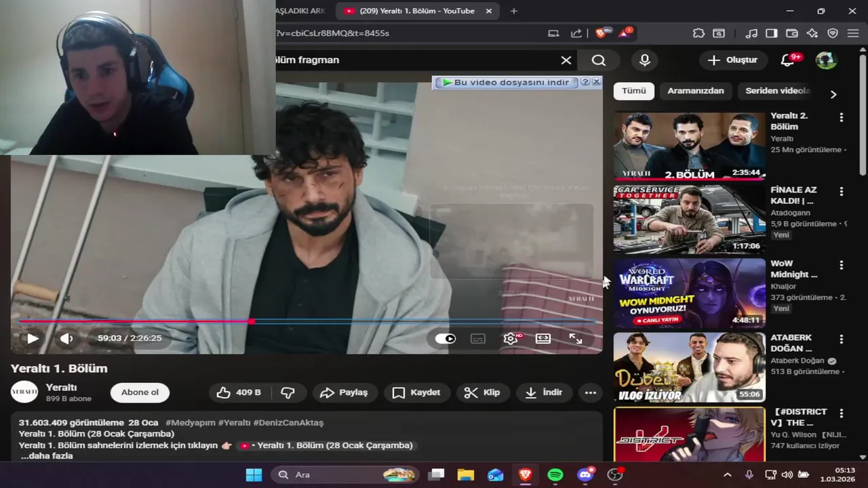Open Brave Rewards triangle icon
Screen dimensions: 868x488
click(x=624, y=33)
